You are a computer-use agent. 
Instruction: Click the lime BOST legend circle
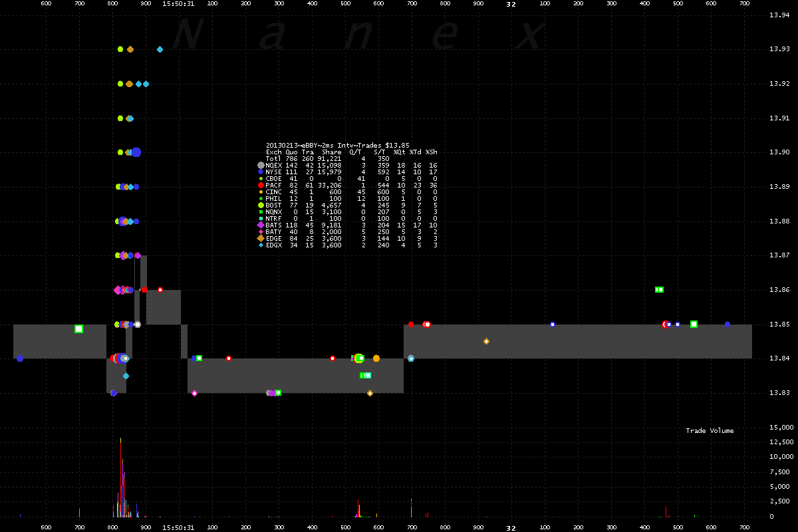pos(261,205)
